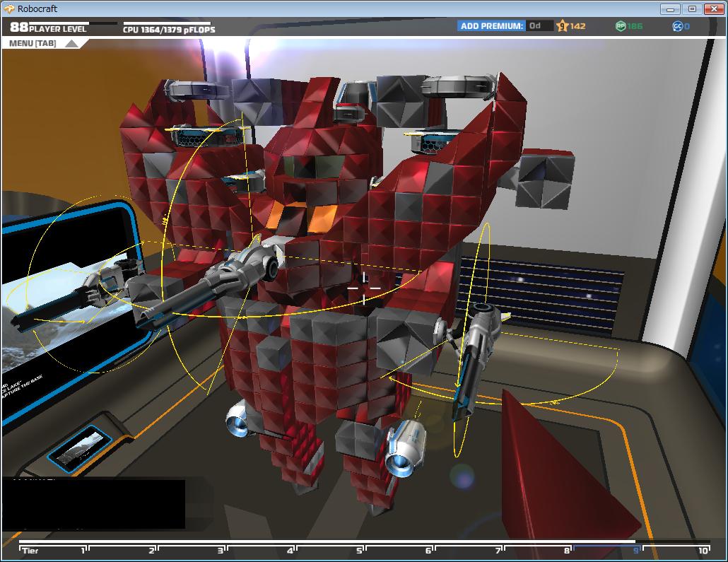Select the 88 player level indicator
This screenshot has height=562, width=728.
click(48, 28)
